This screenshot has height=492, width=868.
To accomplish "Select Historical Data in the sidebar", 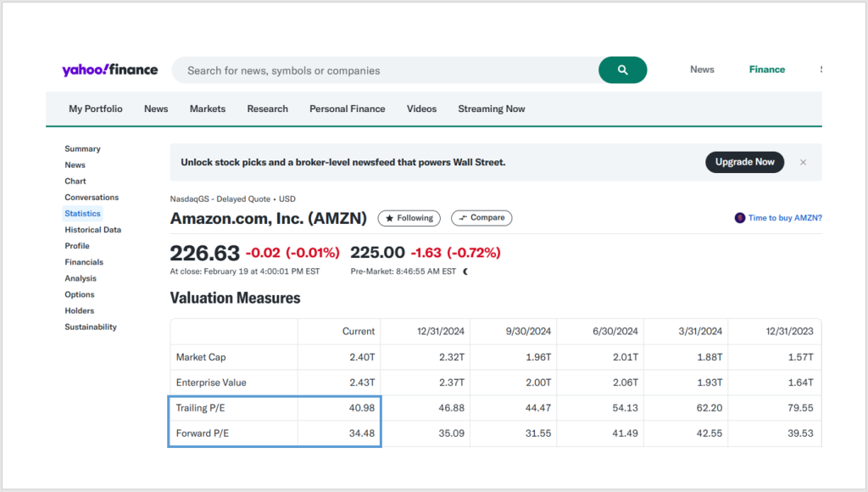I will [93, 230].
